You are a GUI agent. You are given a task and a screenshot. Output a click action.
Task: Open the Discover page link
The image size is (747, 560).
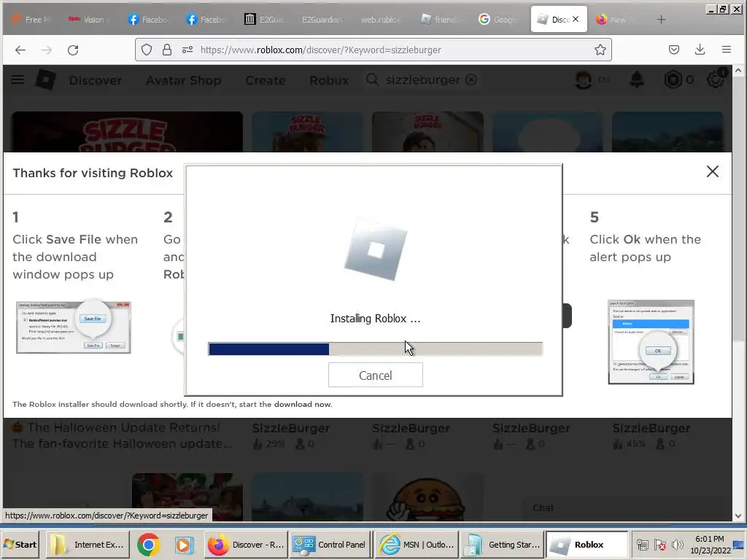pyautogui.click(x=96, y=80)
